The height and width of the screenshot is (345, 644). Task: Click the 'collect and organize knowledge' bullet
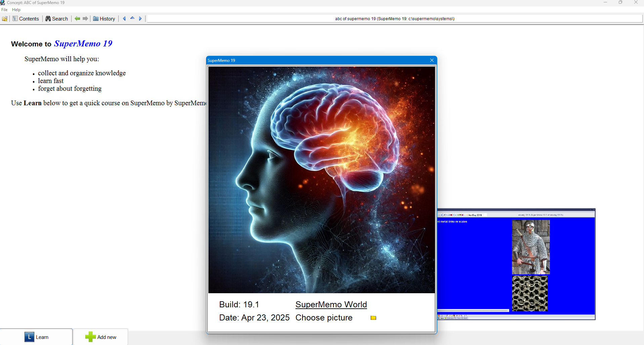pyautogui.click(x=82, y=73)
